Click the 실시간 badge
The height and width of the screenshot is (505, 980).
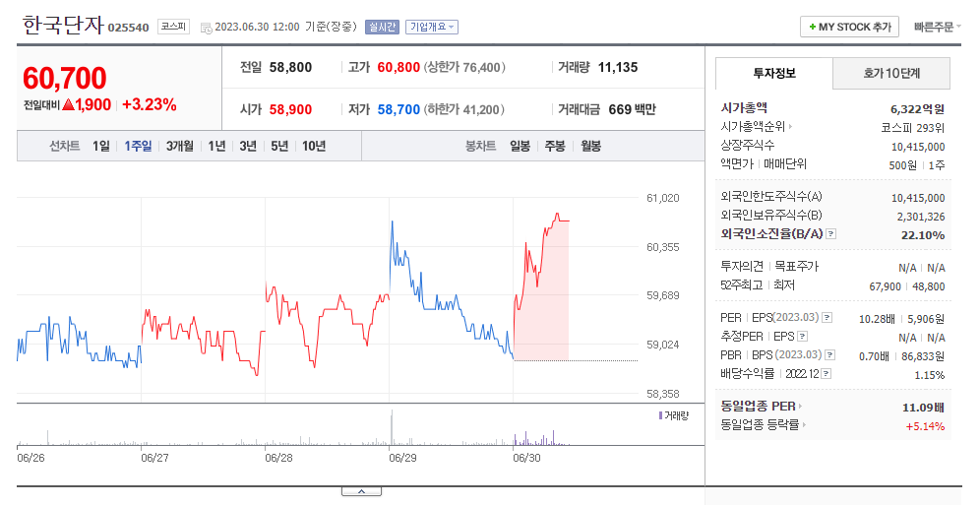[x=382, y=27]
